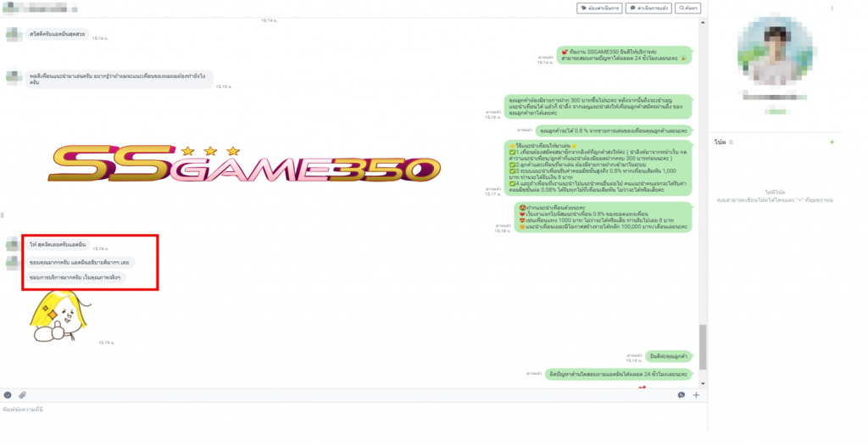Image resolution: width=868 pixels, height=446 pixels.
Task: Click the message 'ขอบคุณมากๆครับ แอดมินอธิบายดีมากๆ เลย'
Action: (x=79, y=262)
